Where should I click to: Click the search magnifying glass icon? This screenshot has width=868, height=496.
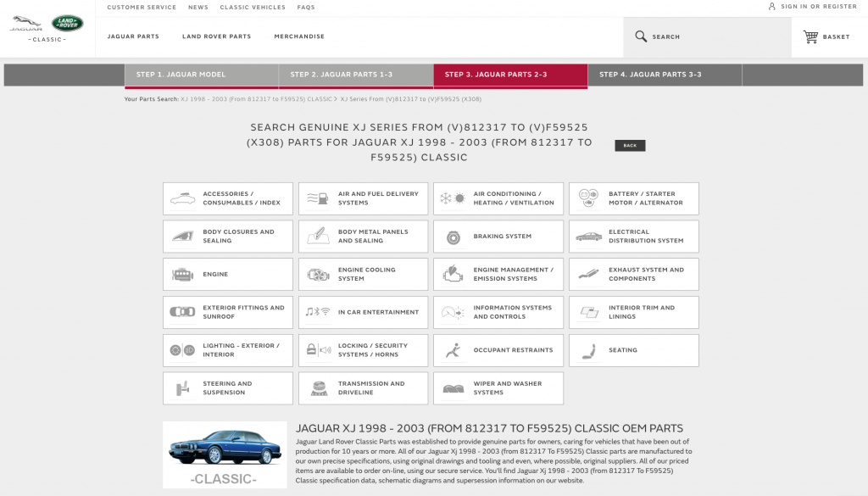click(x=641, y=36)
